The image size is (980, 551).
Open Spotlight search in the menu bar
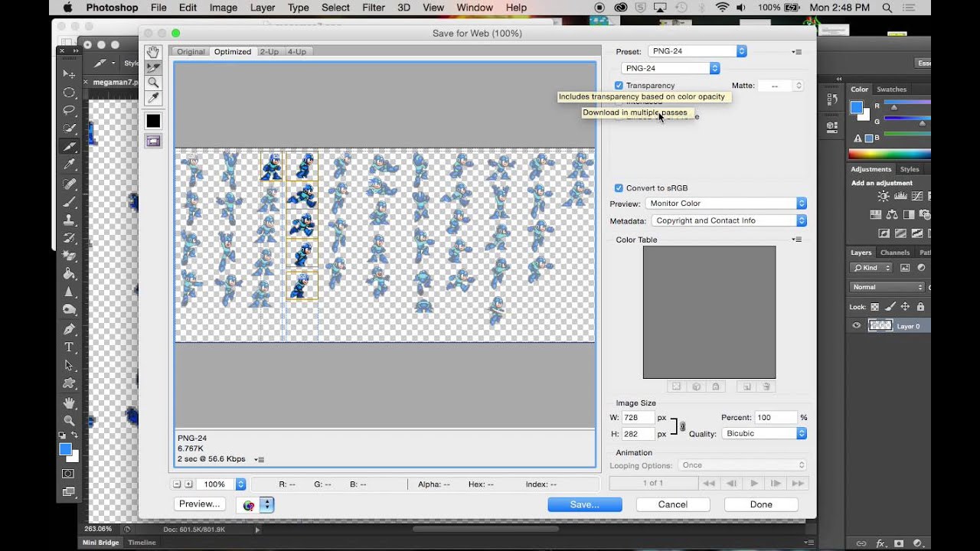[887, 8]
